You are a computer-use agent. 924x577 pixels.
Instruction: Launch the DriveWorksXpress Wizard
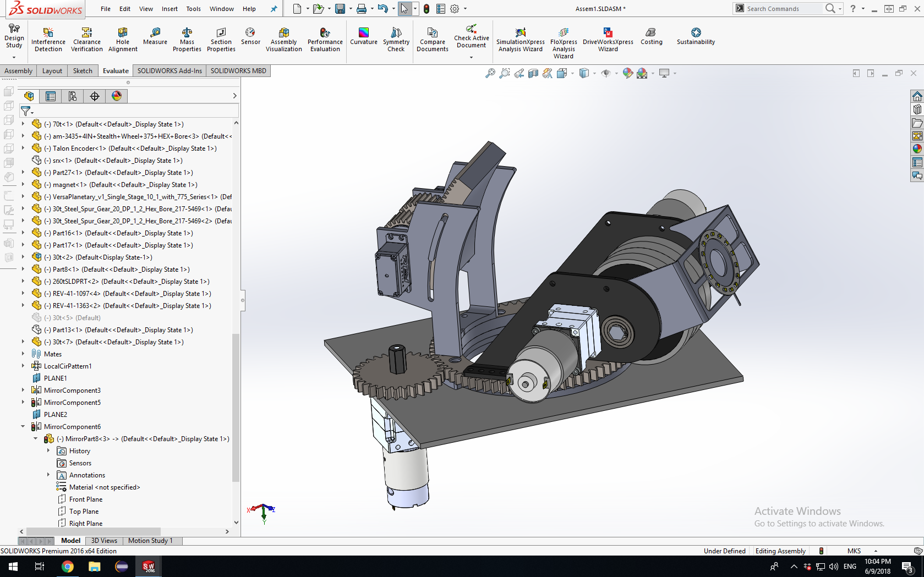(x=608, y=40)
